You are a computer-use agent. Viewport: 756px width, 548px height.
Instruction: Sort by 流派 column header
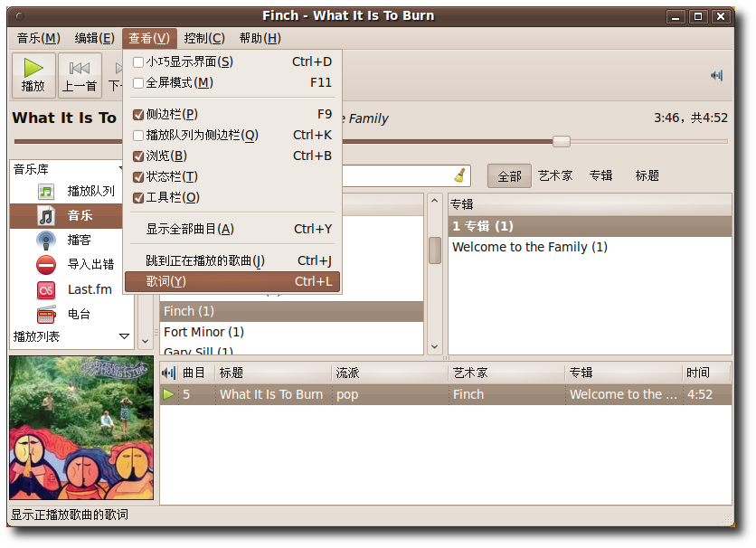(391, 373)
